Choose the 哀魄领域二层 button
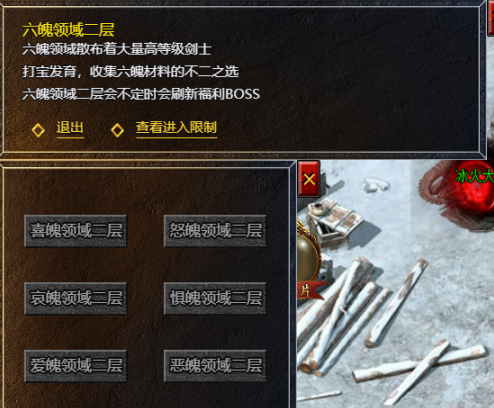 click(76, 298)
